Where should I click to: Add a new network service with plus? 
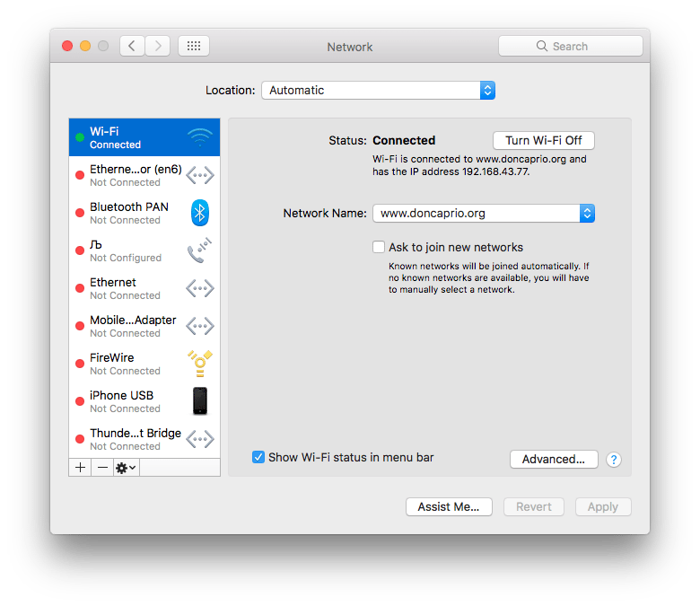[81, 468]
